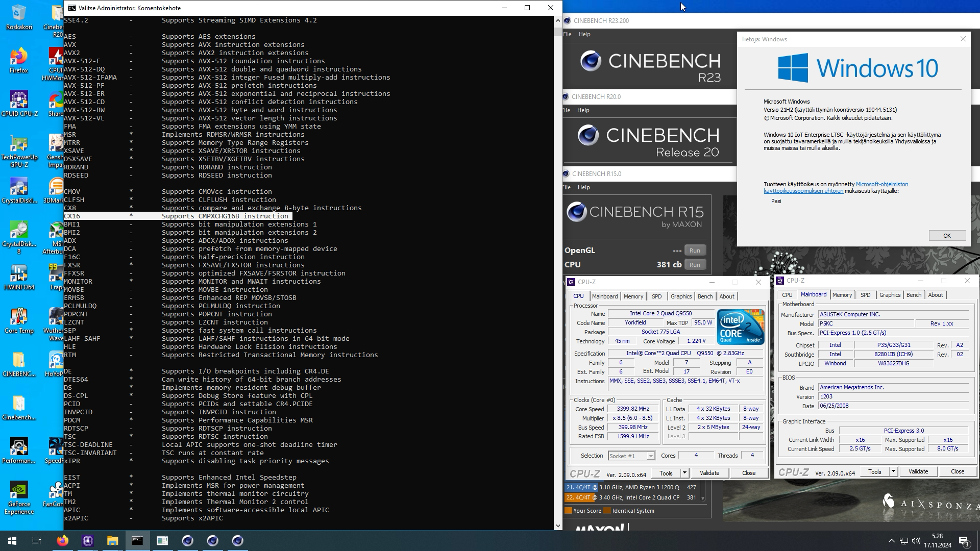Viewport: 980px width, 551px height.
Task: Open CrystalDiskMark 8 desktop shortcut
Action: click(x=19, y=238)
